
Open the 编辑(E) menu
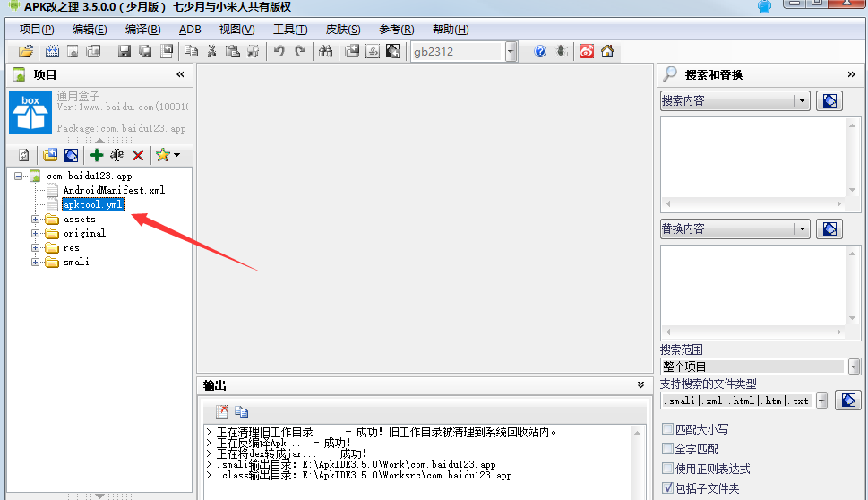(x=90, y=30)
